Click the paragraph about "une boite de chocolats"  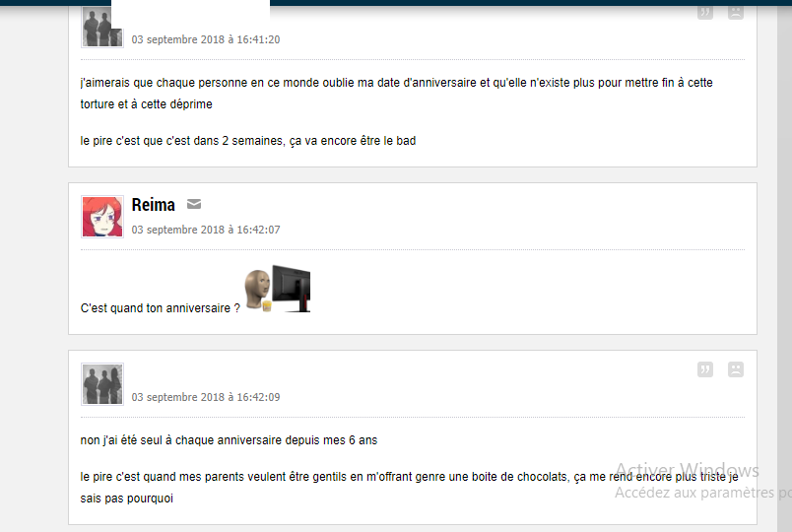tap(409, 488)
